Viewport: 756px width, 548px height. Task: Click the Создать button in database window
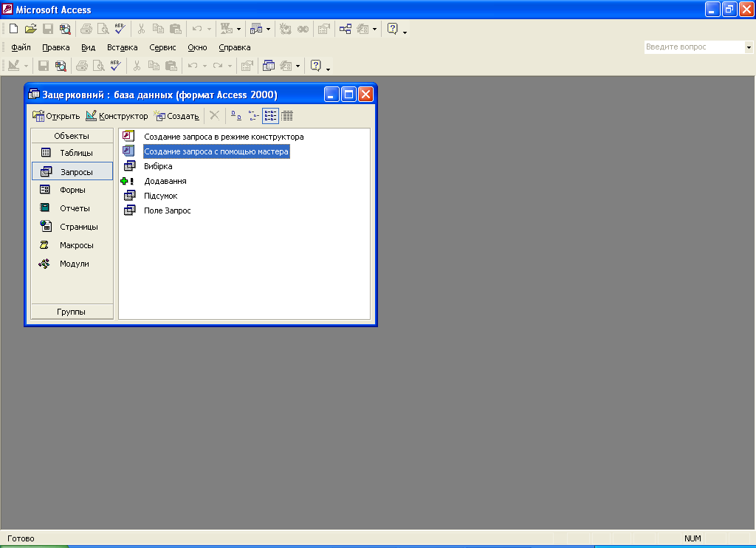point(176,116)
